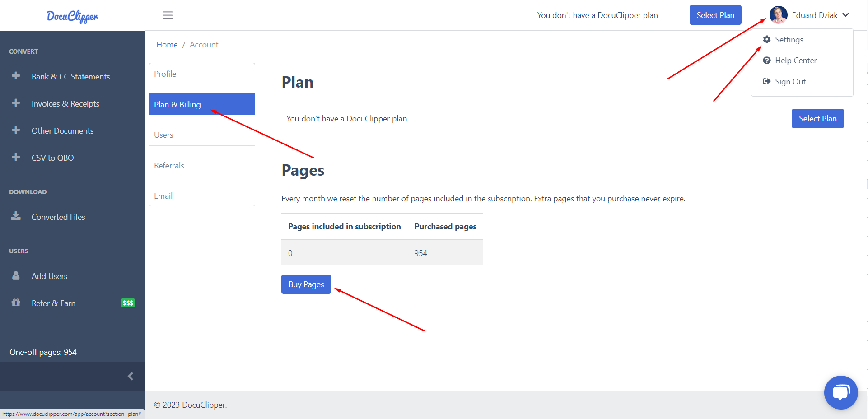The width and height of the screenshot is (868, 419).
Task: Click the Help Center question mark icon
Action: point(767,60)
